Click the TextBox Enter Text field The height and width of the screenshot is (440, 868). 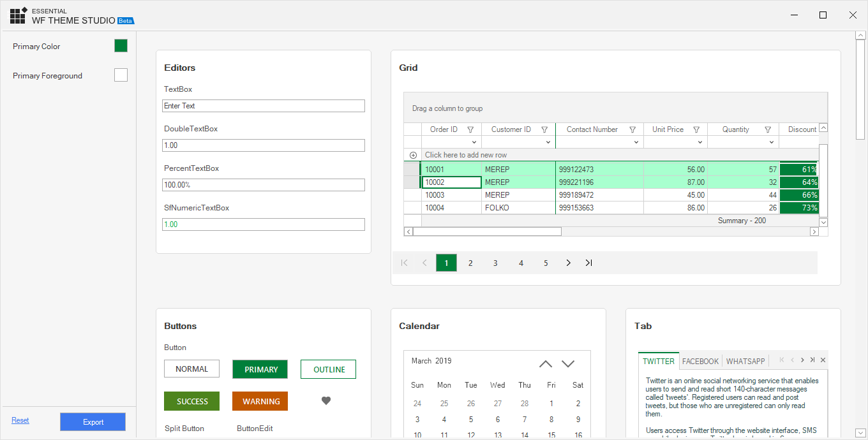click(x=263, y=106)
